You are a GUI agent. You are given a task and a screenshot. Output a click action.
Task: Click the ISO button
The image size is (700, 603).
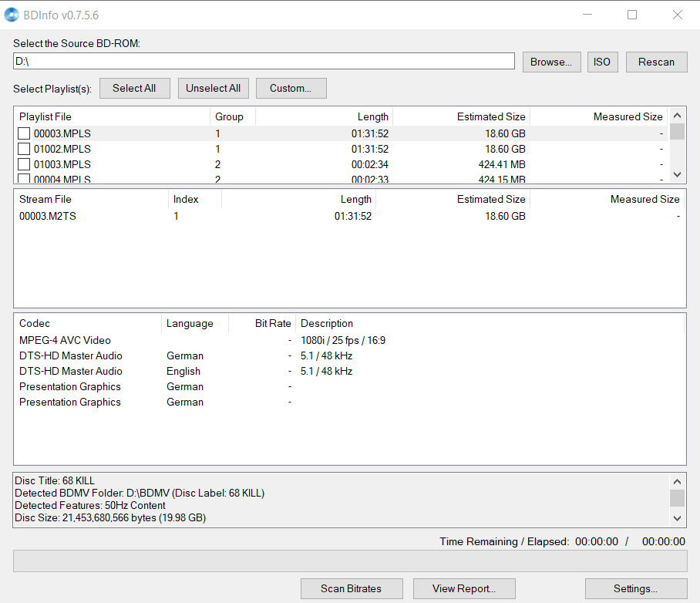tap(602, 62)
